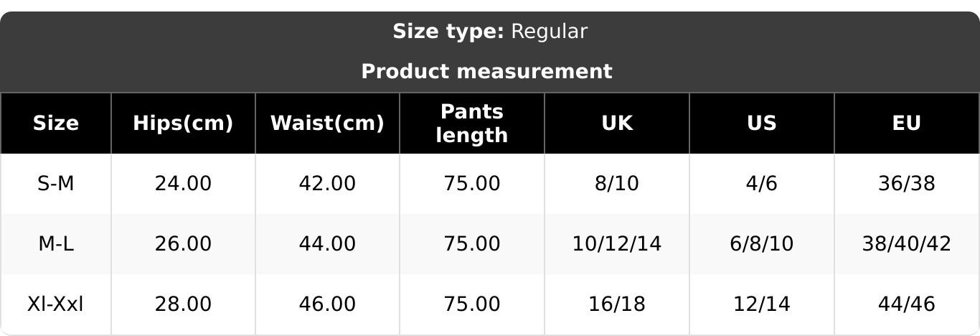Click pants length 75.00 in Xl-Xxl row
Screen dimensions: 980x336
coord(472,304)
